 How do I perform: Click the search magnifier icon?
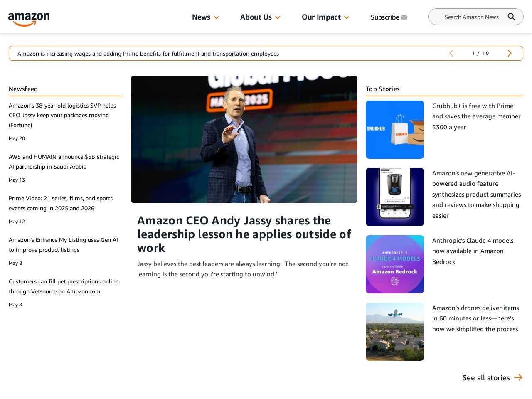pos(511,17)
